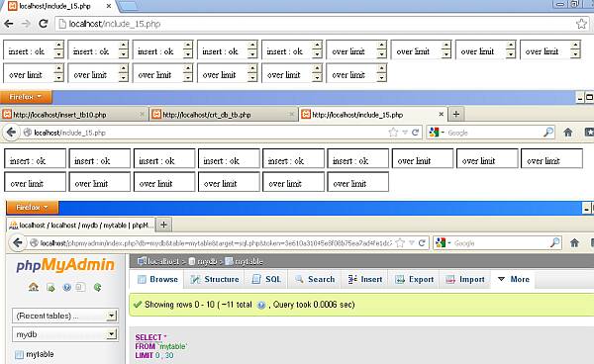The image size is (594, 364).
Task: Click the search magnifier in the middle Firefox Google box
Action: (x=548, y=133)
